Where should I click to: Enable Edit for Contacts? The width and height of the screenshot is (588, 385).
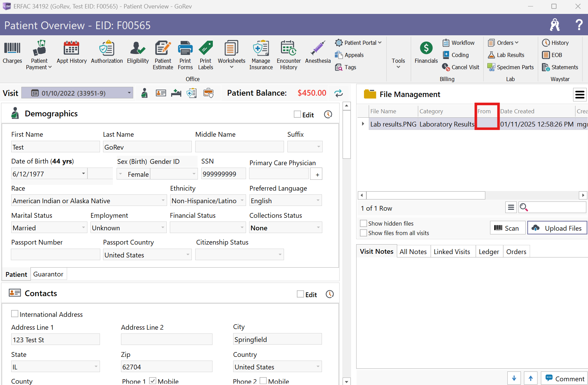point(300,294)
